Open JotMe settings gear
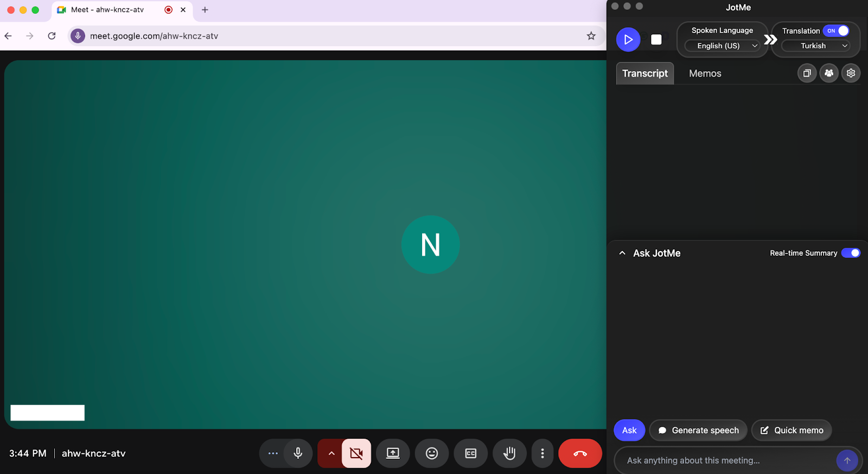Image resolution: width=868 pixels, height=474 pixels. tap(851, 73)
